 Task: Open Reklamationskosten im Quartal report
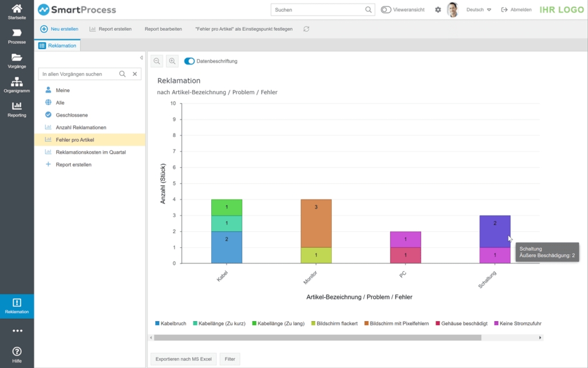(x=90, y=152)
